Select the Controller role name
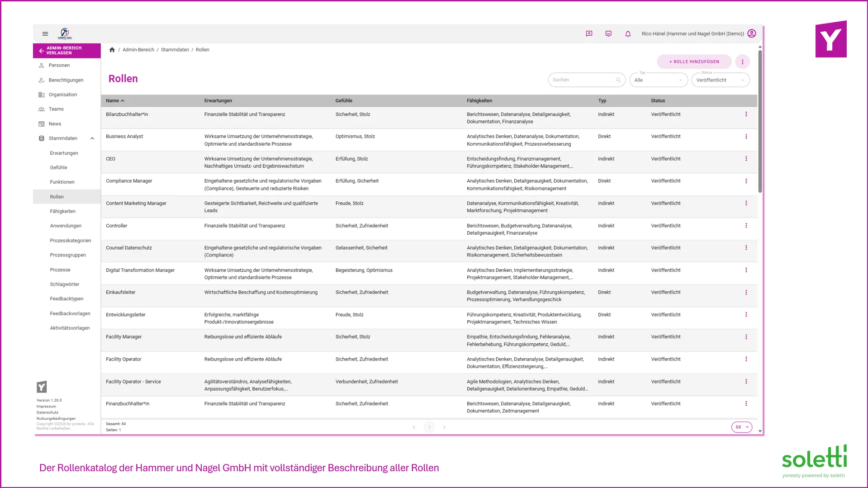 click(117, 226)
